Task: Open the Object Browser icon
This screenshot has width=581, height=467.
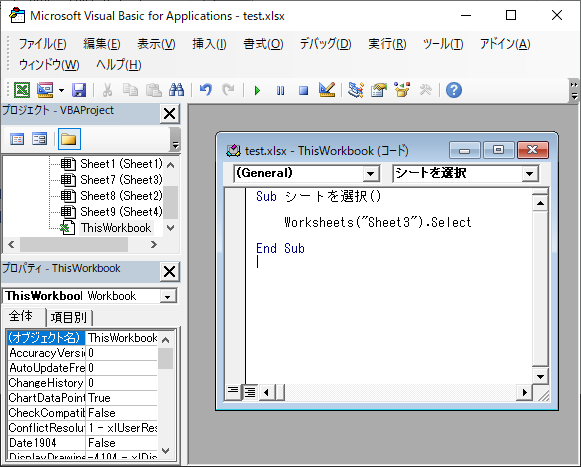Action: pos(402,90)
